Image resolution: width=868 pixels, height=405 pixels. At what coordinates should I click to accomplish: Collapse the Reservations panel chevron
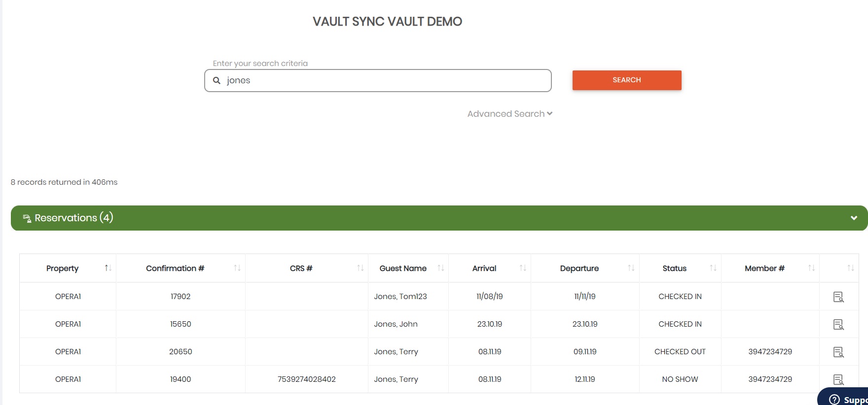854,218
